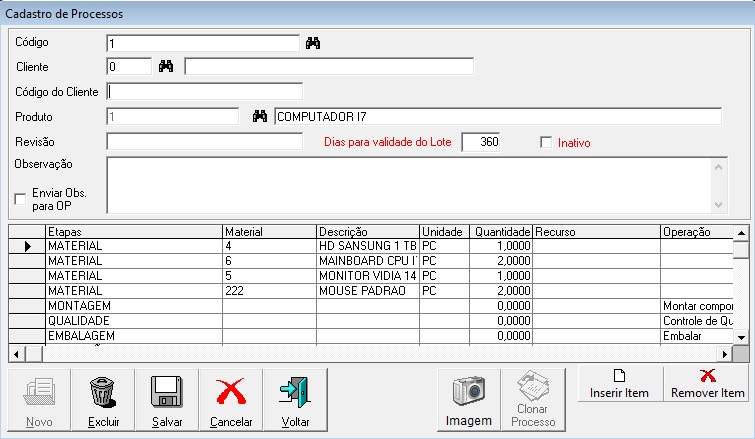Go back using the Voltar door icon
The image size is (755, 439).
click(x=295, y=398)
